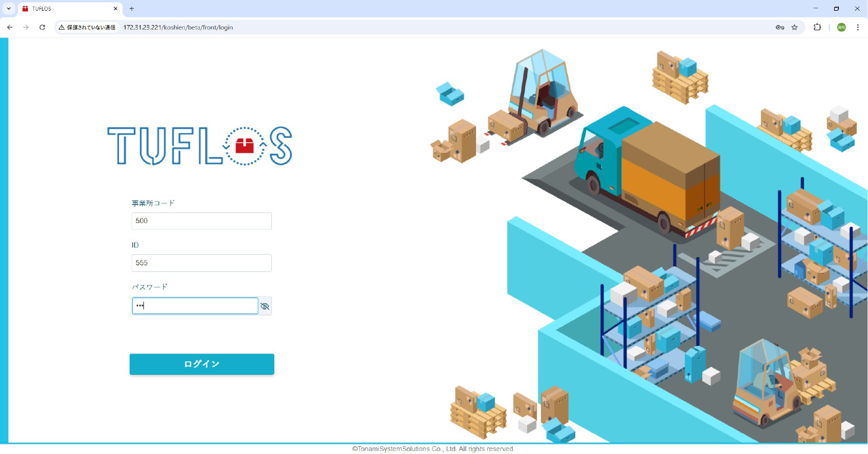Viewport: 868px width, 454px height.
Task: Focus the パスワード input field
Action: tap(195, 306)
